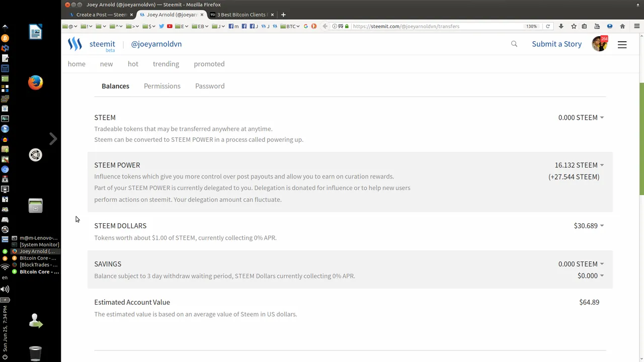Screen dimensions: 644x362
Task: Launch Firefox from the dock
Action: [35, 82]
